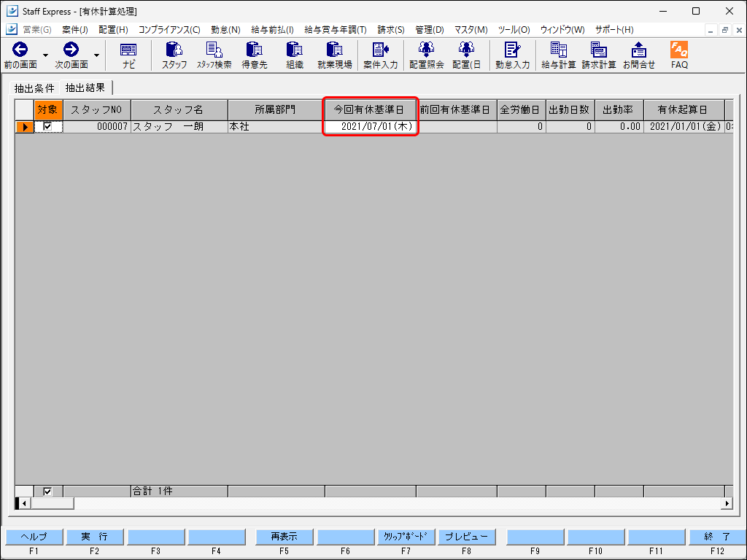This screenshot has width=747, height=560.
Task: Click the 出勤率 column header
Action: (619, 110)
